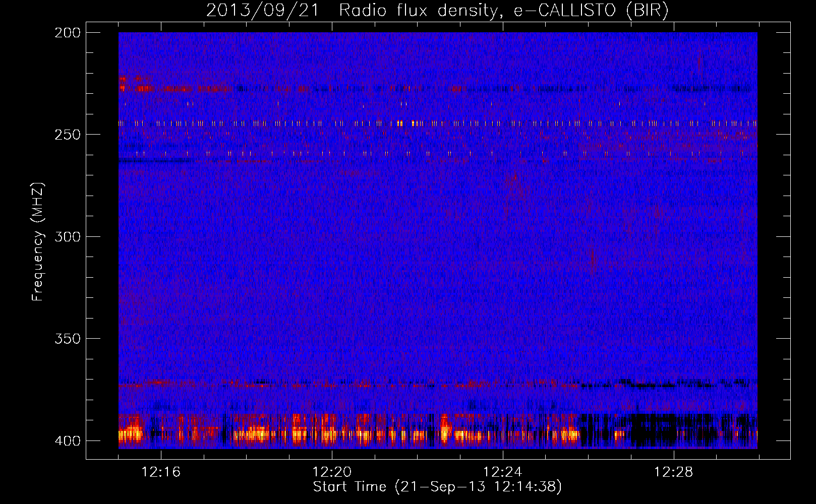Click the 400 frequency tick label
816x504 pixels.
click(68, 441)
